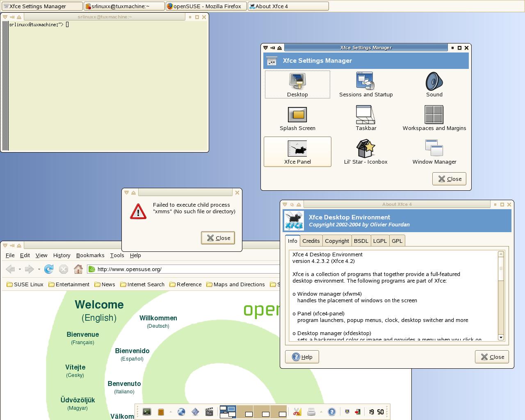
Task: Open Sessions and Startup settings
Action: pos(366,84)
